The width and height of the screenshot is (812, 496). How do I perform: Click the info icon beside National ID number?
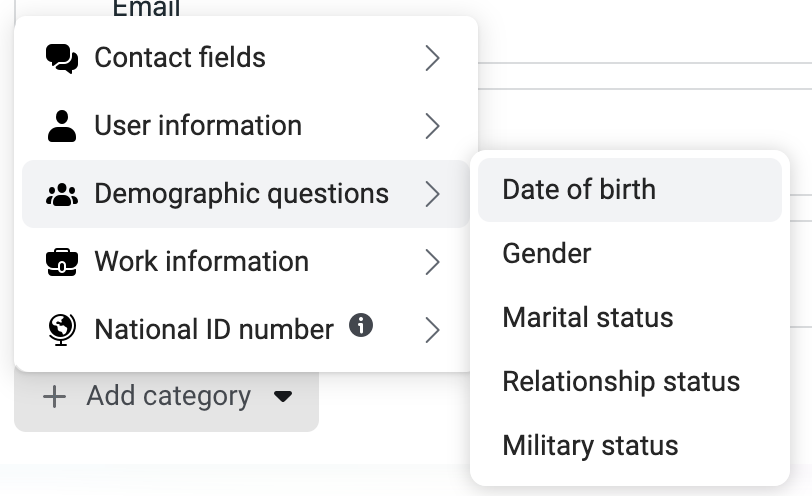tap(361, 326)
